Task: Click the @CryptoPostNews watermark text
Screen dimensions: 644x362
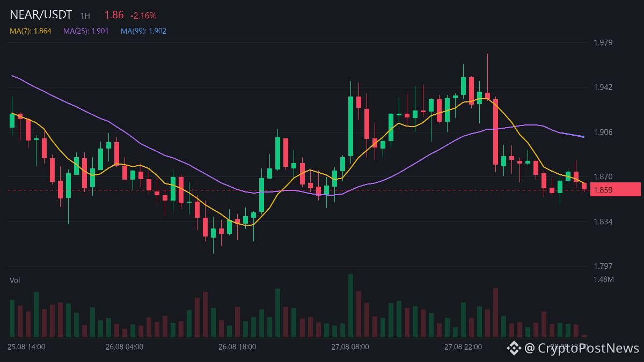Action: (x=582, y=348)
